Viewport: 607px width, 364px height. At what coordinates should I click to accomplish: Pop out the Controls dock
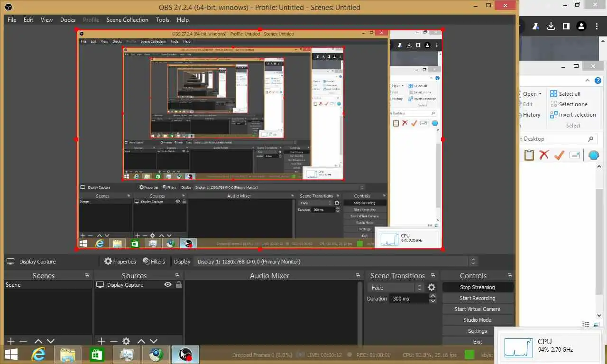pyautogui.click(x=510, y=275)
